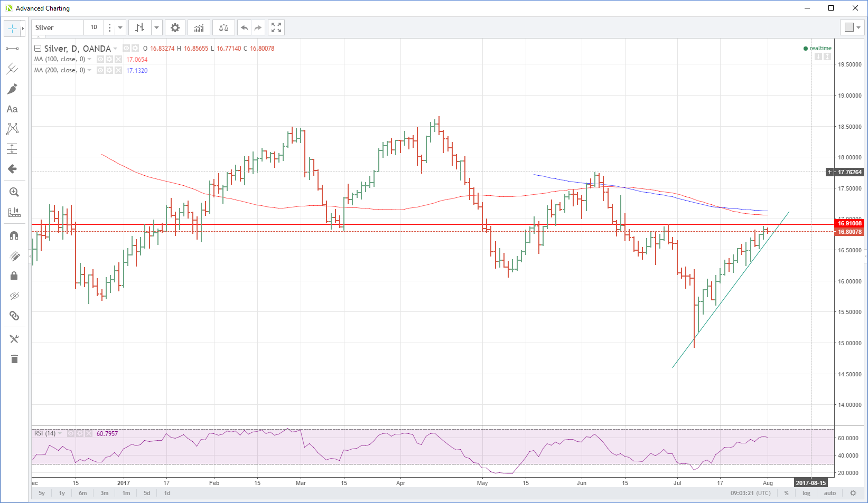
Task: Toggle sync drawings link icon
Action: (x=14, y=316)
